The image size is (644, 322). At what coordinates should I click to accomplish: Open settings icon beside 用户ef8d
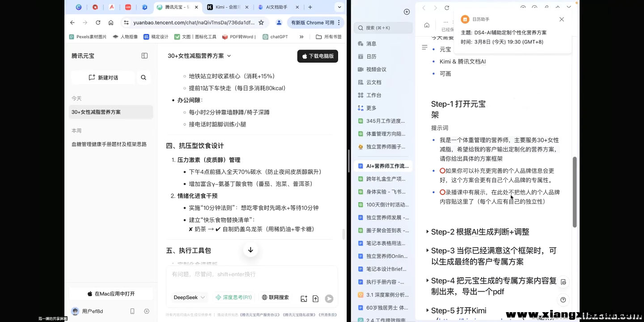tap(147, 311)
